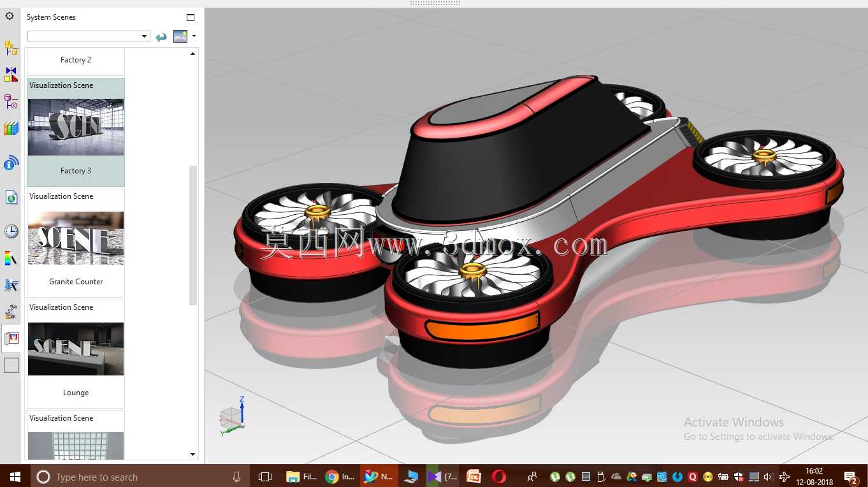This screenshot has height=487, width=868.
Task: Select the Factory 3 scene thumbnail
Action: pos(76,127)
